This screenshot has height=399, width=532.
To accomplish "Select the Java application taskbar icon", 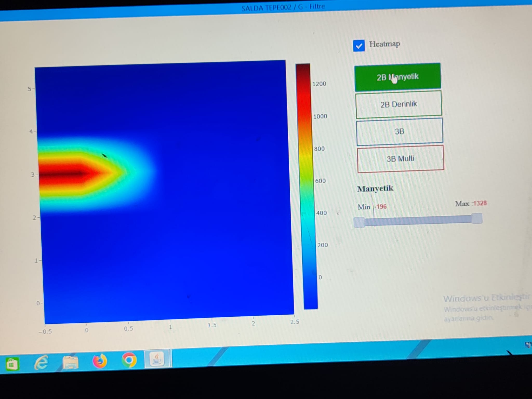I will pos(157,359).
